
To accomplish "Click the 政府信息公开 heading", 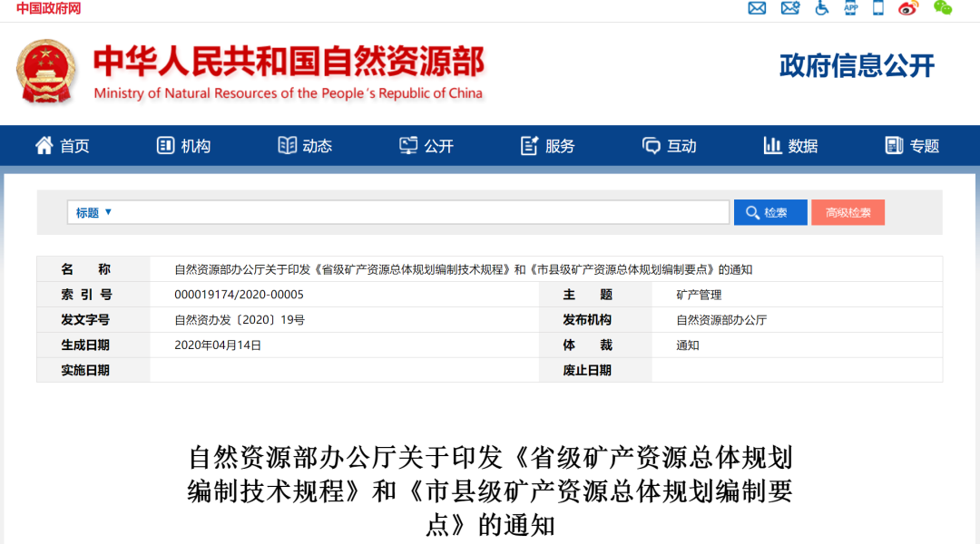I will point(857,65).
